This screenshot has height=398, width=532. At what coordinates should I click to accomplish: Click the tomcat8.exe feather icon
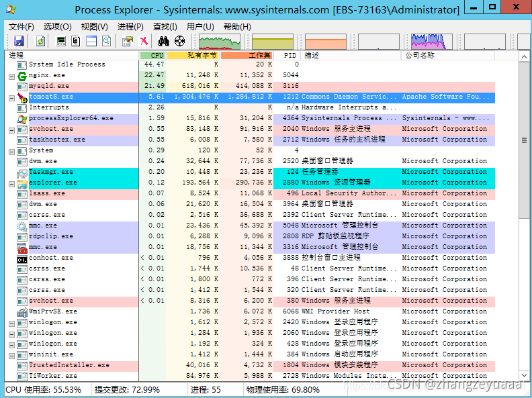coord(22,97)
